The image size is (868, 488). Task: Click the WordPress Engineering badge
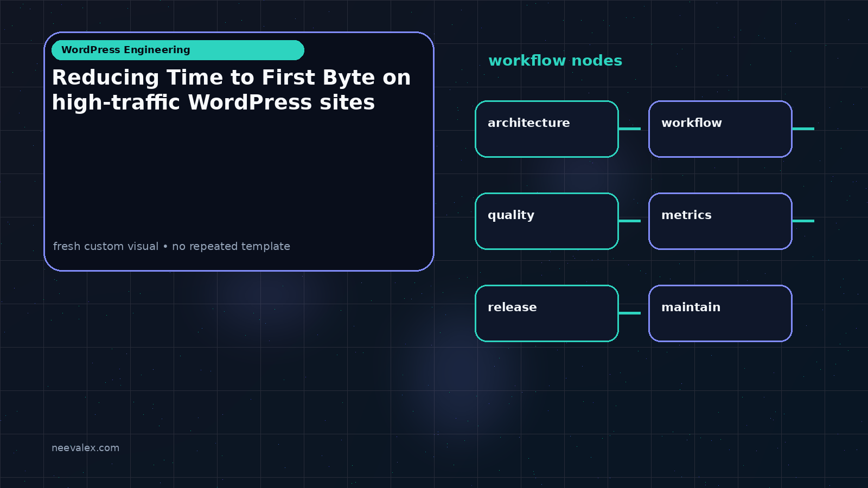178,50
